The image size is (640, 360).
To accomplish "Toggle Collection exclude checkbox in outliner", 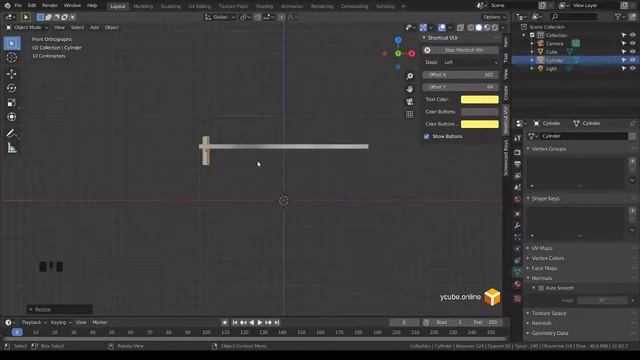I will point(532,35).
